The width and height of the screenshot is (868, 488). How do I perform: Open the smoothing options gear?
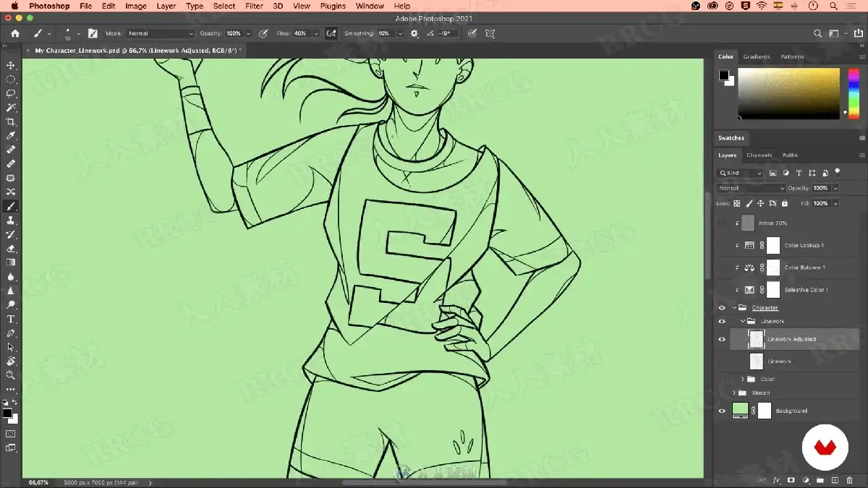(x=414, y=33)
